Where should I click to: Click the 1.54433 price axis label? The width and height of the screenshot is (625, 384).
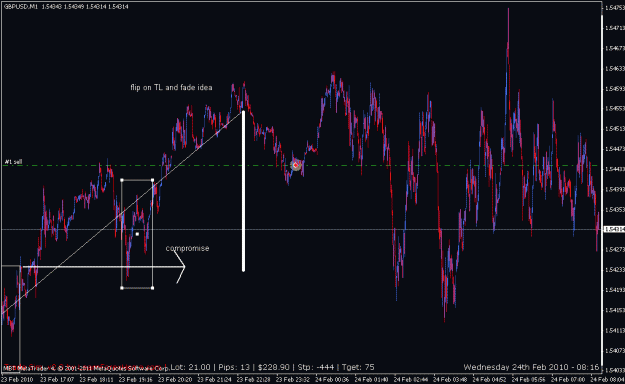coord(615,169)
